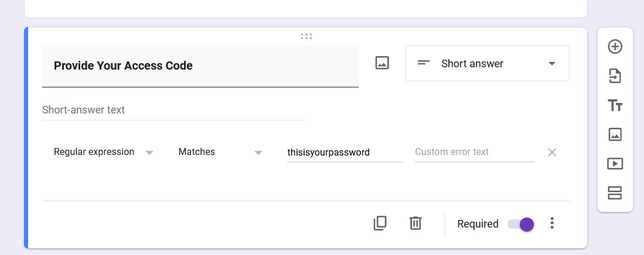Focus the Custom error text field

tap(474, 152)
